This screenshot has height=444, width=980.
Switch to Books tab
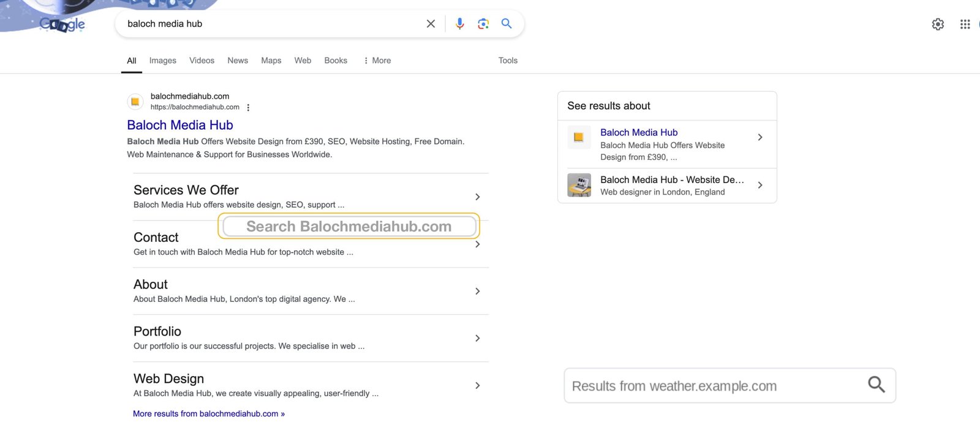(x=336, y=61)
